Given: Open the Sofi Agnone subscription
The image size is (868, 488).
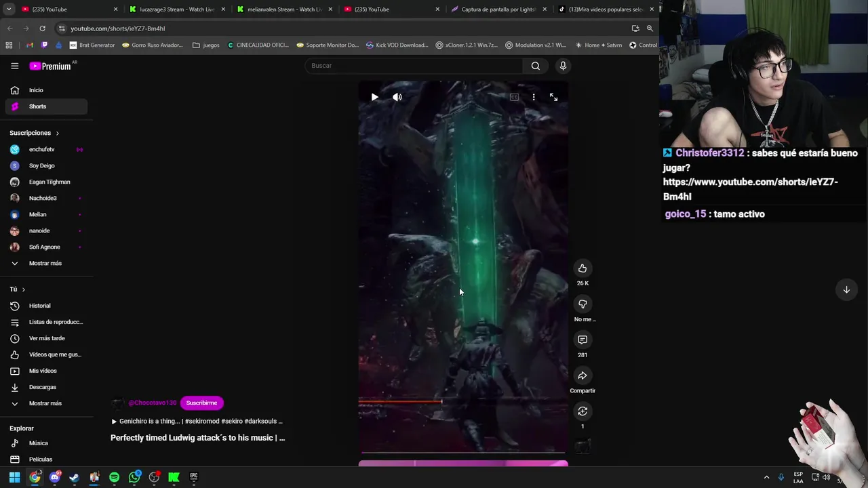Looking at the screenshot, I should pyautogui.click(x=46, y=247).
